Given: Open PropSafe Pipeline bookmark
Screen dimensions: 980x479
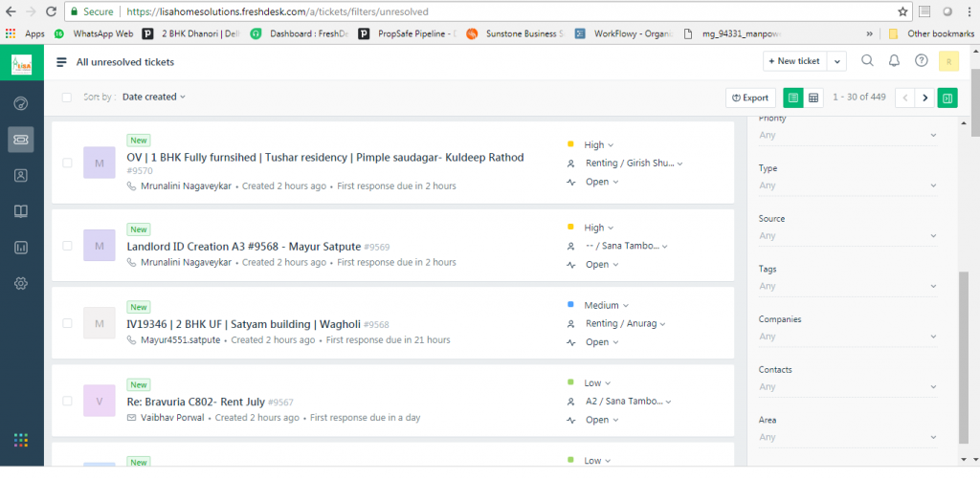Looking at the screenshot, I should coord(408,33).
